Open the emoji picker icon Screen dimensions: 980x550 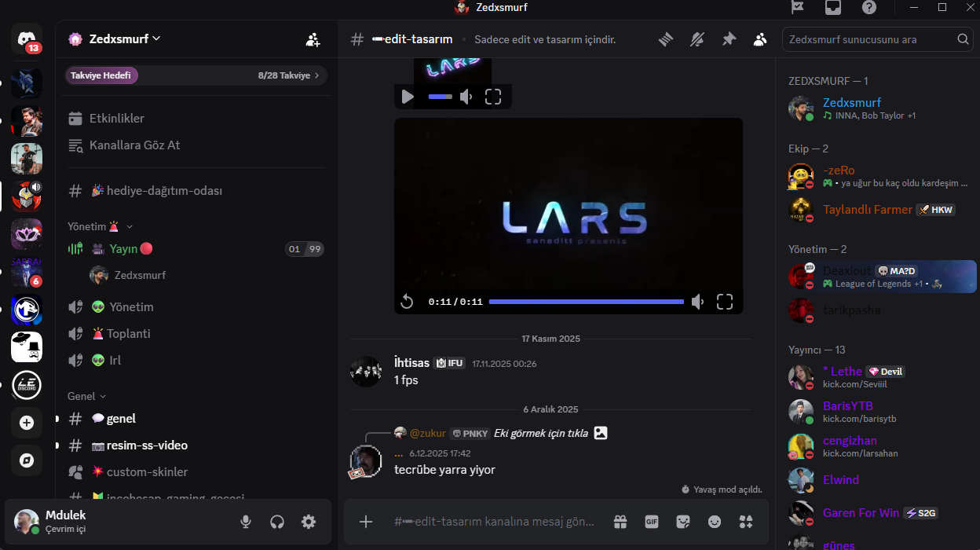click(x=715, y=522)
